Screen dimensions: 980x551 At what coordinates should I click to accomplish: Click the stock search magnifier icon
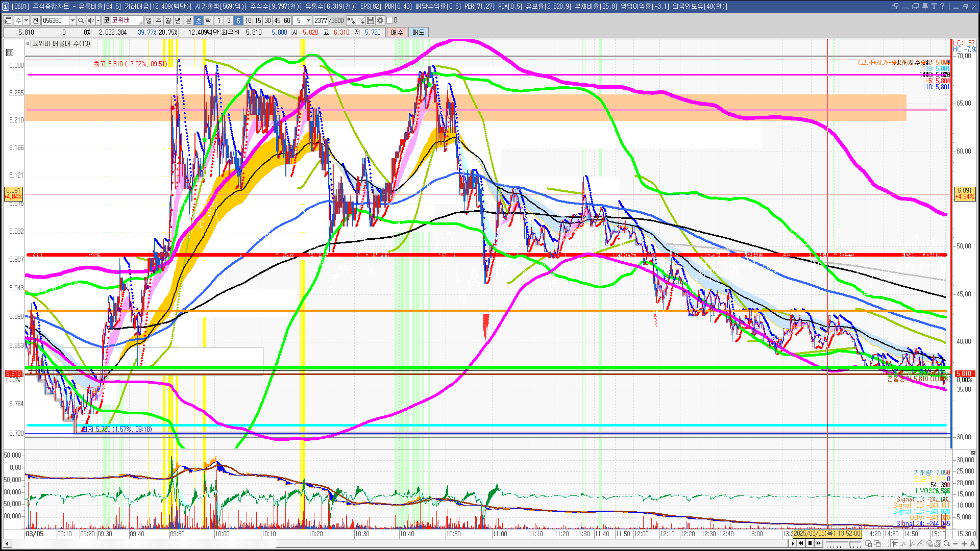coord(81,20)
